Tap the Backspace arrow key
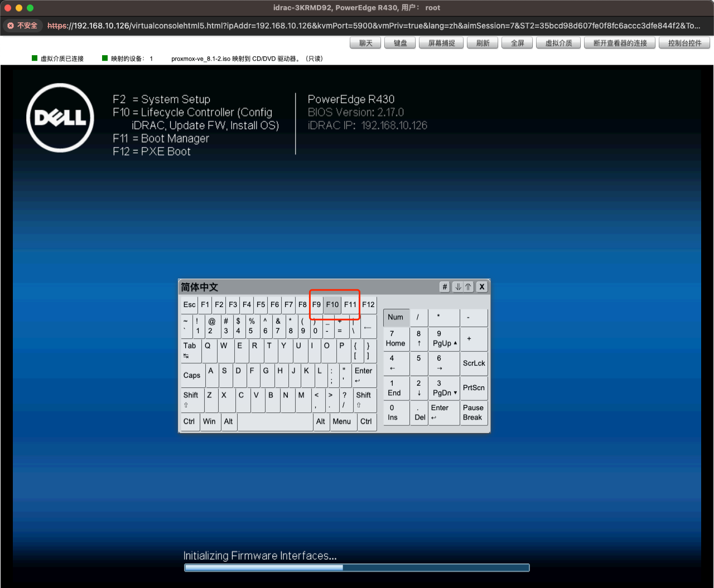Screen dimensions: 714x588 tap(368, 327)
